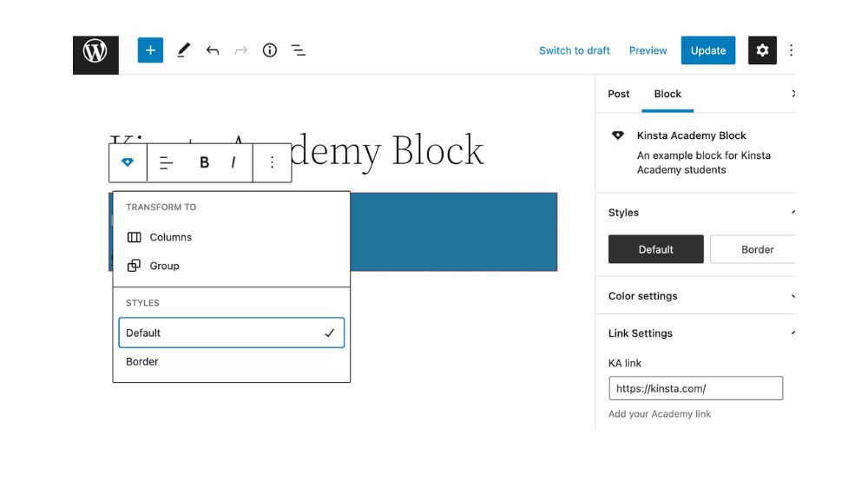The image size is (868, 488).
Task: Open the text alignment control
Action: [166, 162]
